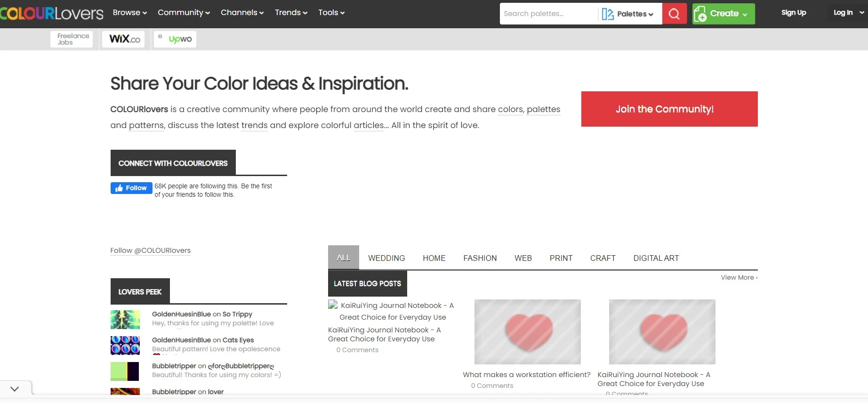Image resolution: width=868 pixels, height=403 pixels.
Task: Switch to the DIGITAL ART tab
Action: click(x=656, y=258)
